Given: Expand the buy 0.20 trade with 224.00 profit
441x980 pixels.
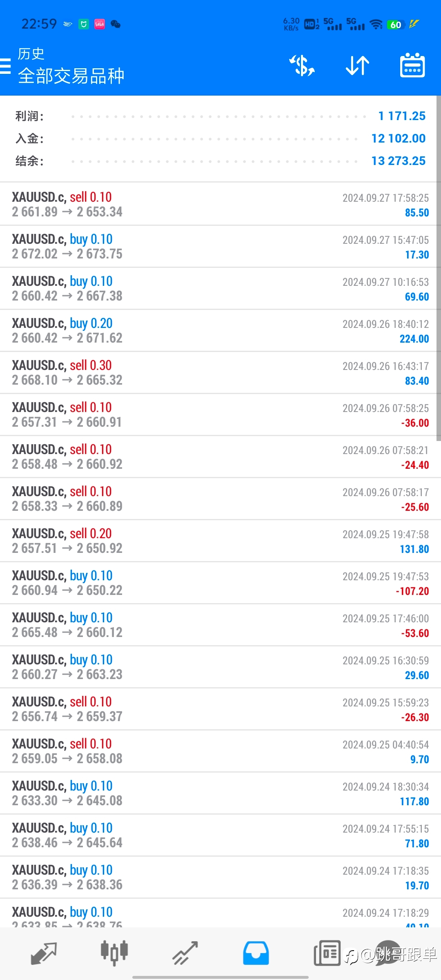Looking at the screenshot, I should (220, 330).
